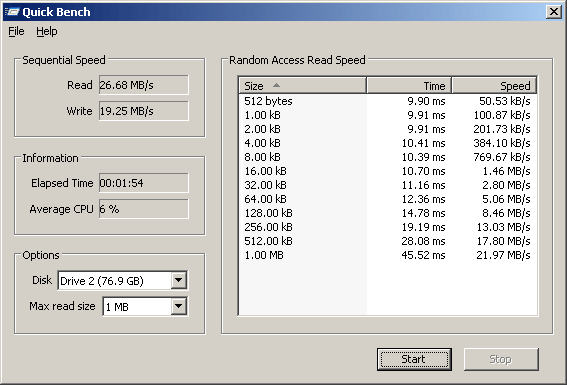This screenshot has width=567, height=385.
Task: Click the 50.53 kB/s speed value
Action: (x=505, y=101)
